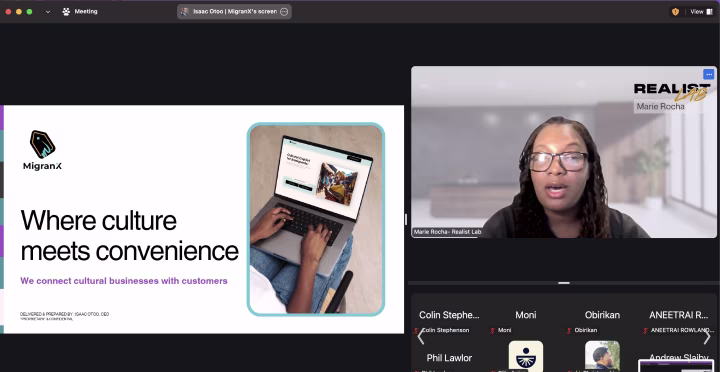Select Colin Stephenson's participant tile
Viewport: 720px width, 372px height.
pyautogui.click(x=449, y=315)
